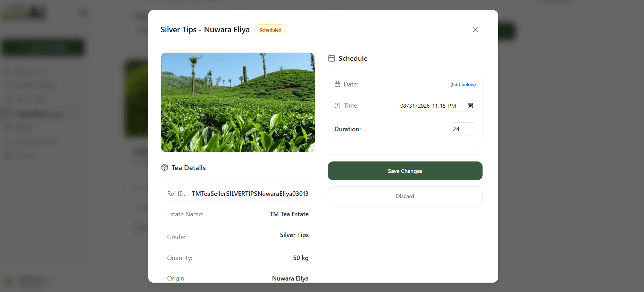Select the Ref ID value TMTeaSellerSILVERTIPSNuwaraEliya03013

(x=250, y=194)
